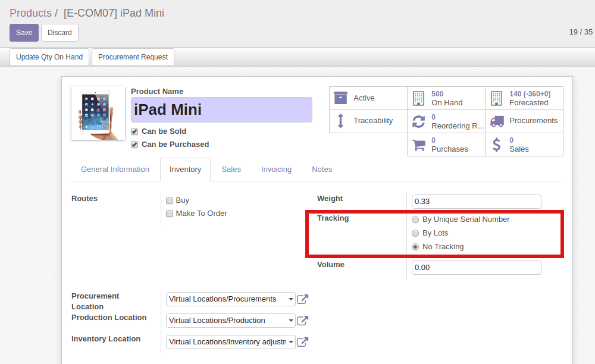Click the Traceability up-down arrows icon
The image size is (595, 364).
[340, 121]
